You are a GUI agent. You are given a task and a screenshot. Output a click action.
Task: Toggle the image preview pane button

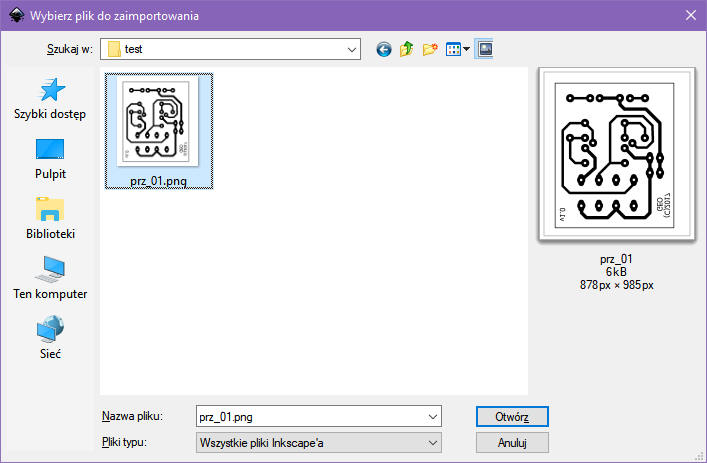pyautogui.click(x=484, y=48)
